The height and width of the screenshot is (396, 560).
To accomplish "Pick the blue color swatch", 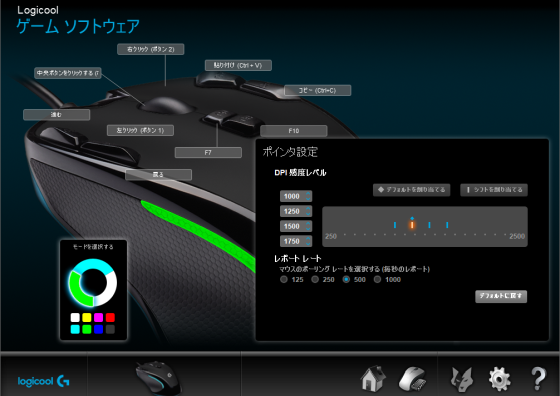I will [x=99, y=329].
